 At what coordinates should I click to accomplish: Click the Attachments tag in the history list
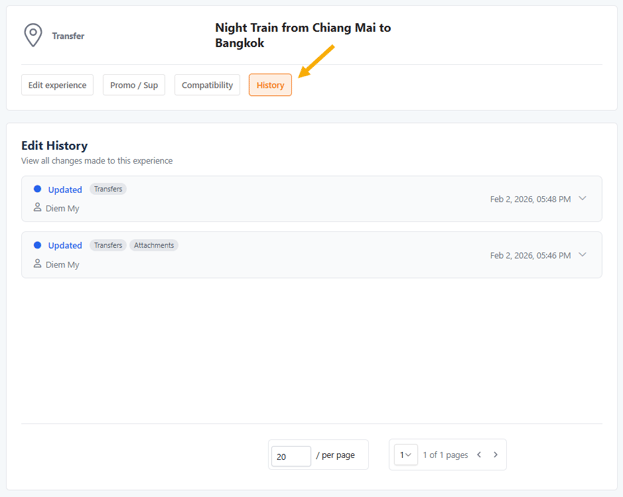(154, 245)
